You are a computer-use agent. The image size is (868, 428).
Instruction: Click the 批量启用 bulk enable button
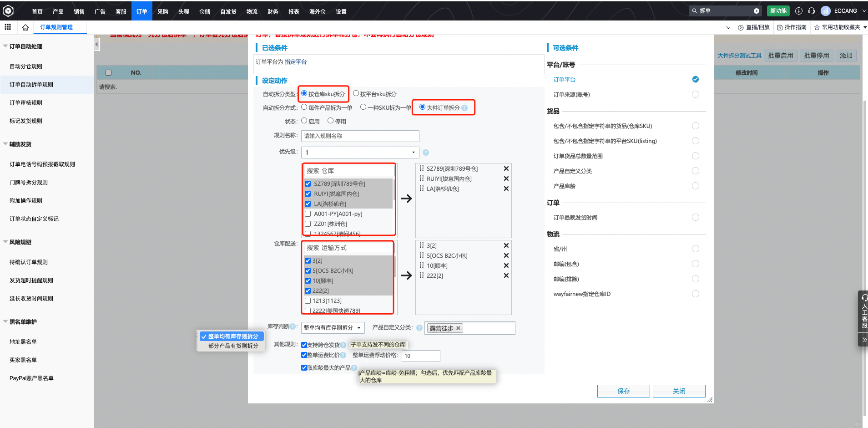tap(780, 55)
